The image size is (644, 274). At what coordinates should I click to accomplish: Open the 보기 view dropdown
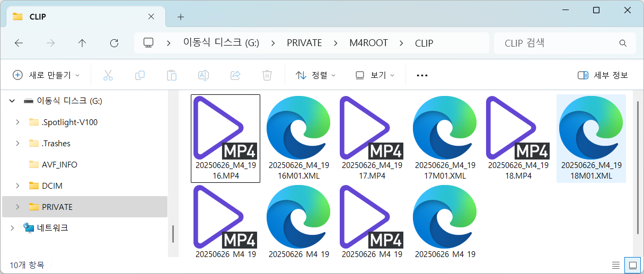375,75
